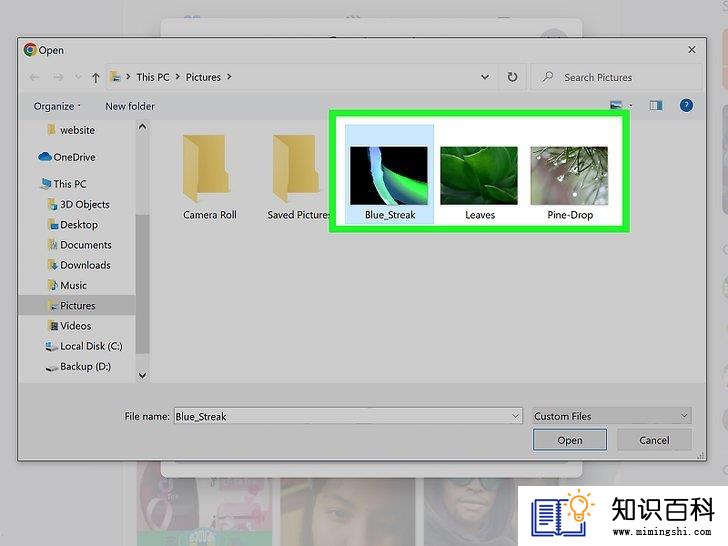Screen dimensions: 728x546
Task: Click the Back navigation arrow
Action: tap(34, 77)
